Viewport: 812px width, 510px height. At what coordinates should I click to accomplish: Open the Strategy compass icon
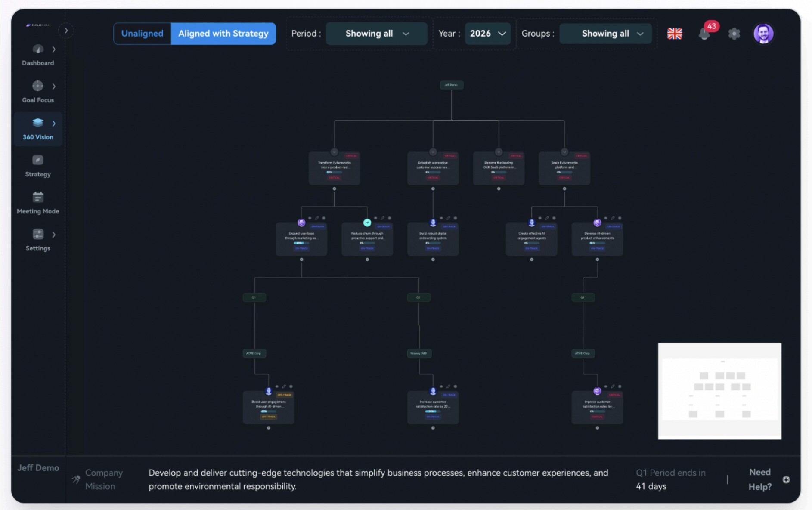click(x=38, y=160)
